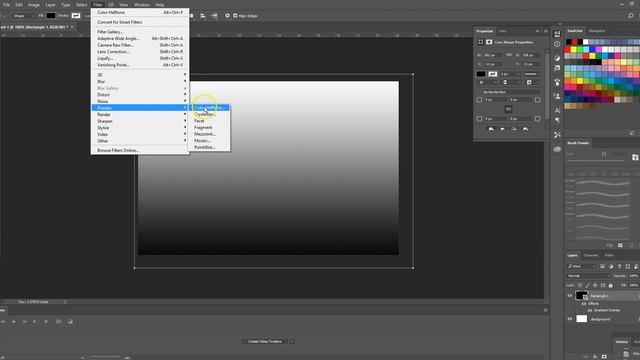This screenshot has height=360, width=640.
Task: Click Convert for Smart Filters
Action: pos(120,22)
